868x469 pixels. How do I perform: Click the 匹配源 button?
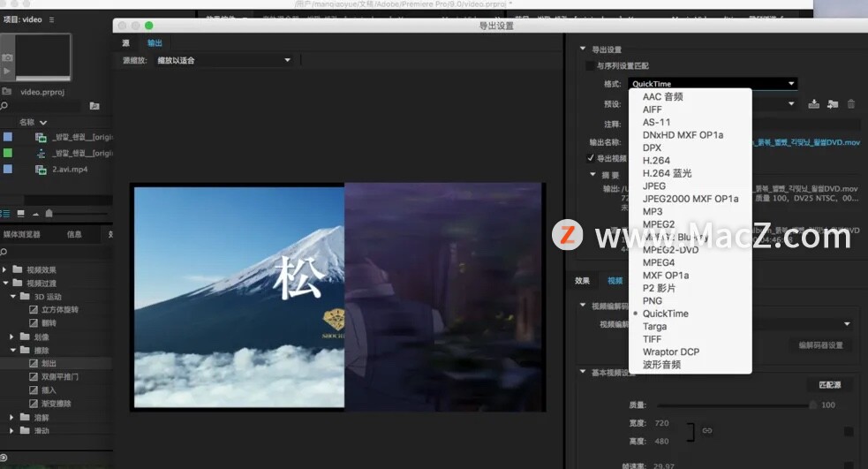(x=830, y=385)
